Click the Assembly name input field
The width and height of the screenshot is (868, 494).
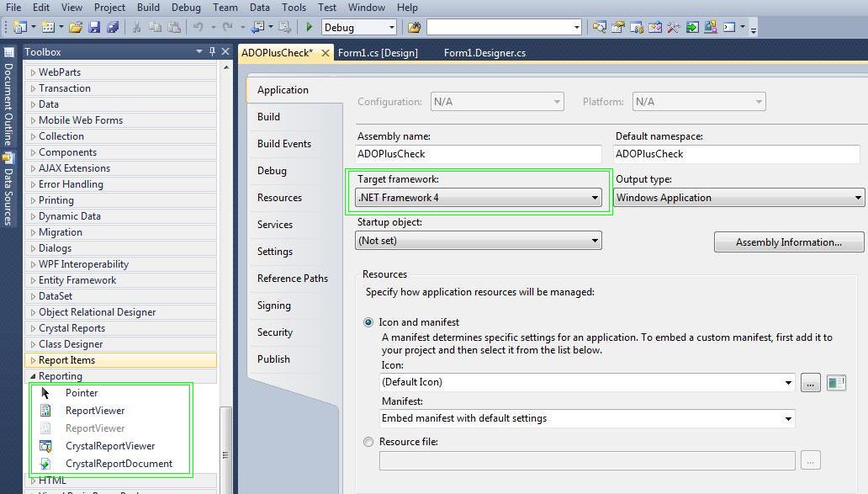point(479,154)
